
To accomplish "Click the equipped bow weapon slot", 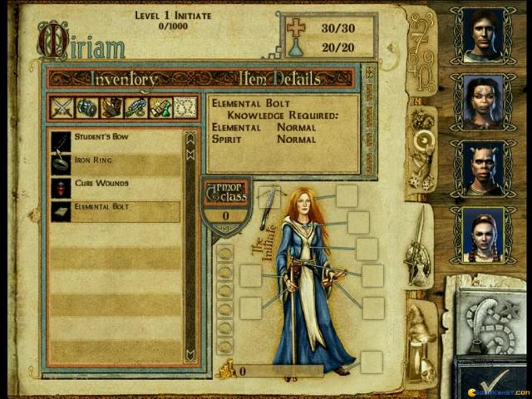I will pyautogui.click(x=269, y=197).
